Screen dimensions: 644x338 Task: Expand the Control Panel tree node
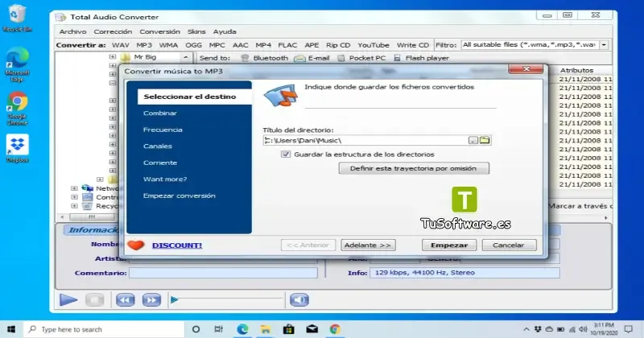point(74,197)
